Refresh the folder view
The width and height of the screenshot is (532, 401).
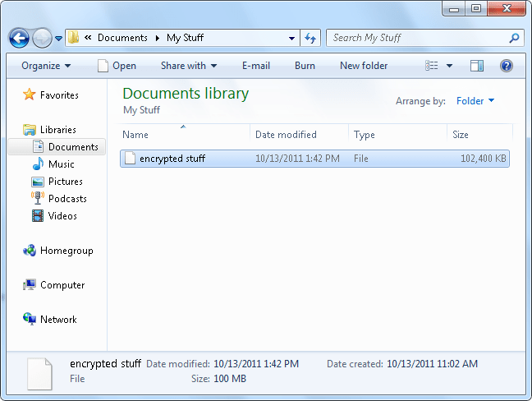(x=310, y=38)
